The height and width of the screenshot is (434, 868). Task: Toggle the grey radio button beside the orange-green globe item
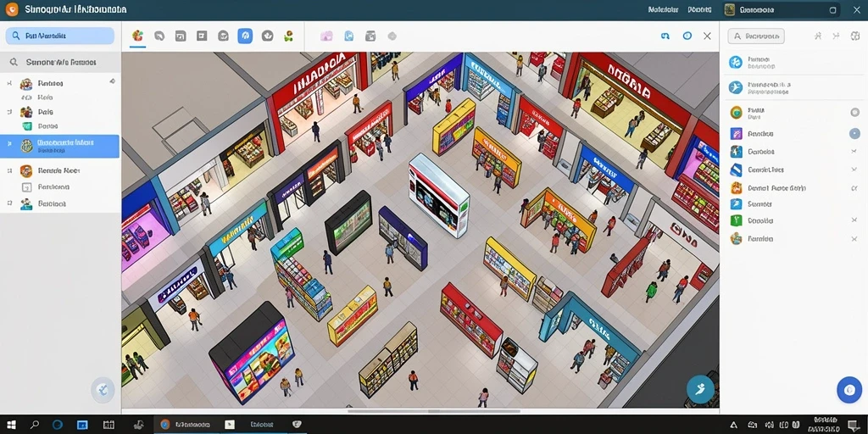click(854, 113)
